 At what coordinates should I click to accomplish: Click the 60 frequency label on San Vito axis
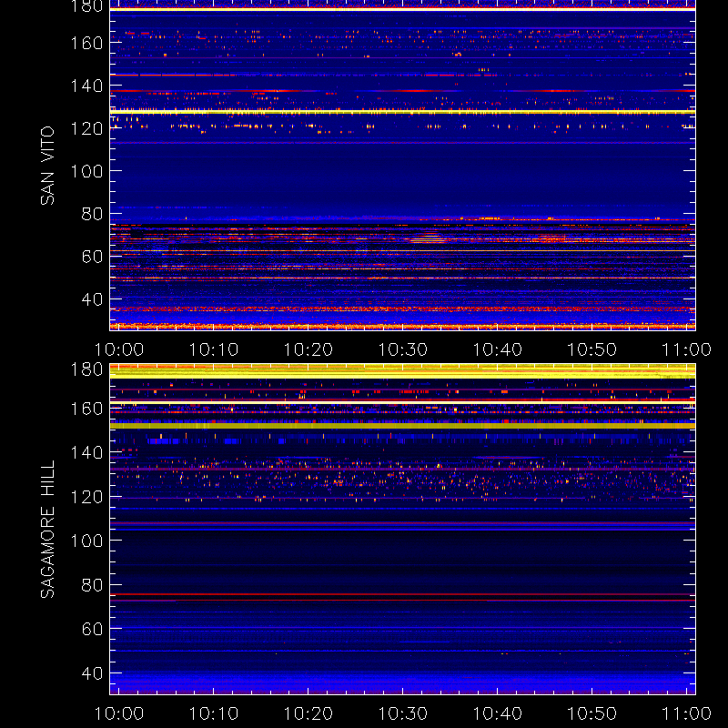pyautogui.click(x=93, y=257)
